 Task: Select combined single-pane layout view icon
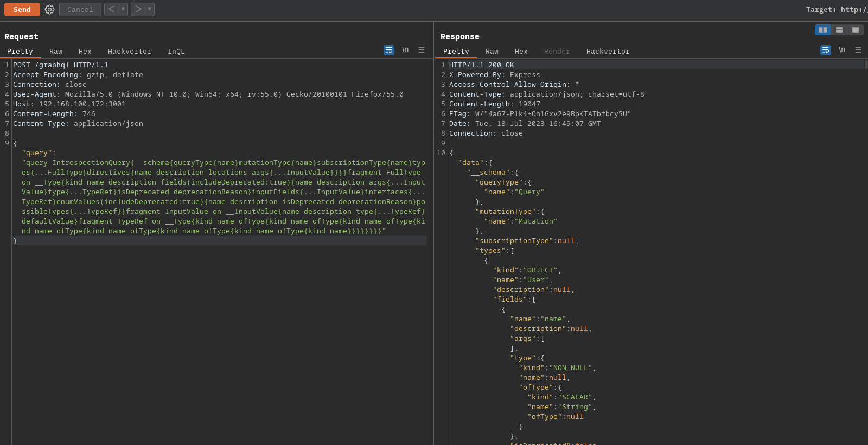point(856,30)
